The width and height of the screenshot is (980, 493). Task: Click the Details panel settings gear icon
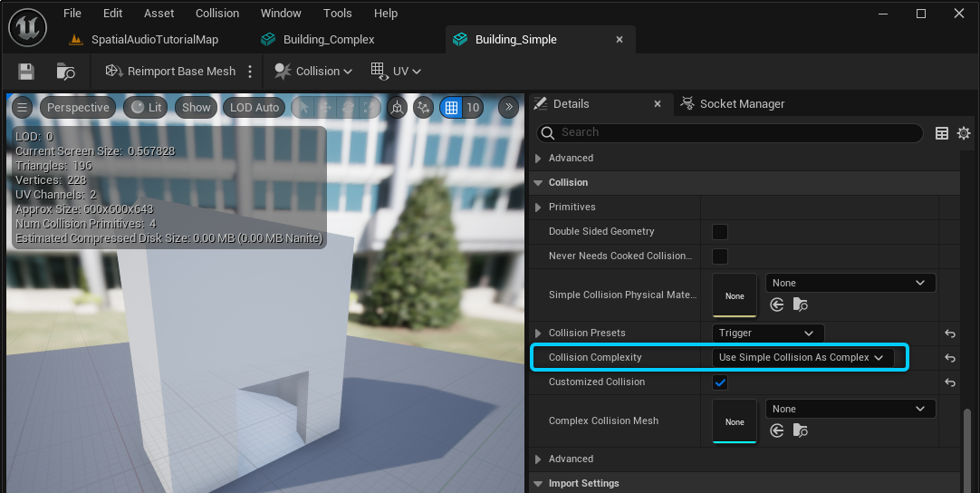click(964, 133)
